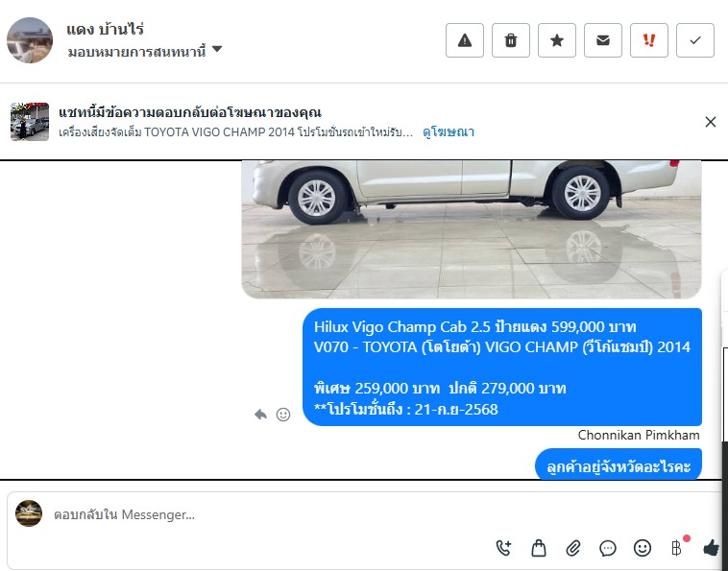Mark conversation as unread with envelope icon
Screen dimensions: 728x571
pyautogui.click(x=602, y=40)
